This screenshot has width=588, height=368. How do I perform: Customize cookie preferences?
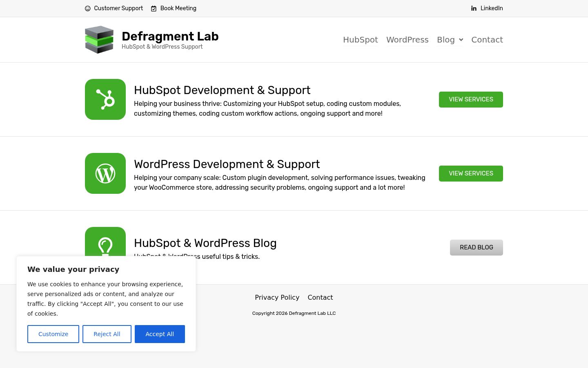[53, 334]
